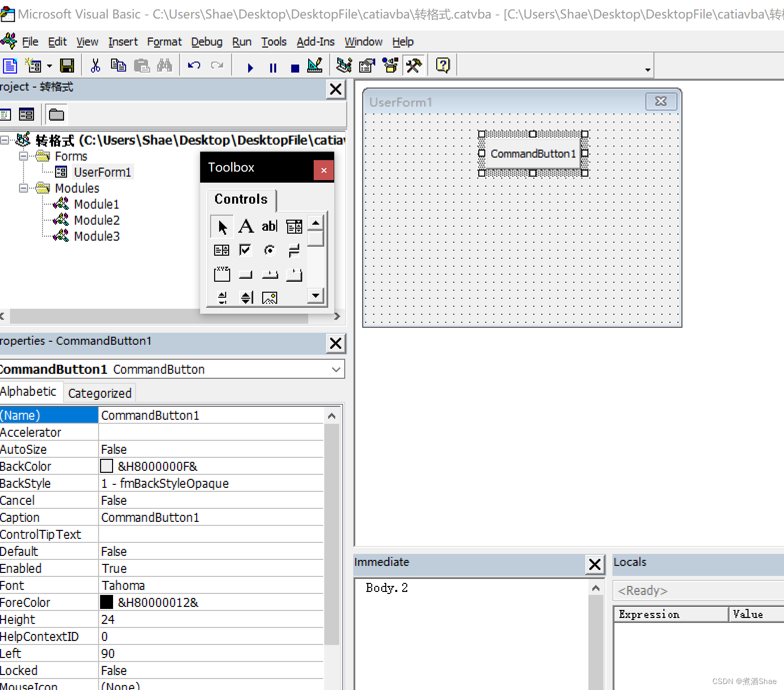Pick the TextBox control in Toolbox

coord(270,227)
